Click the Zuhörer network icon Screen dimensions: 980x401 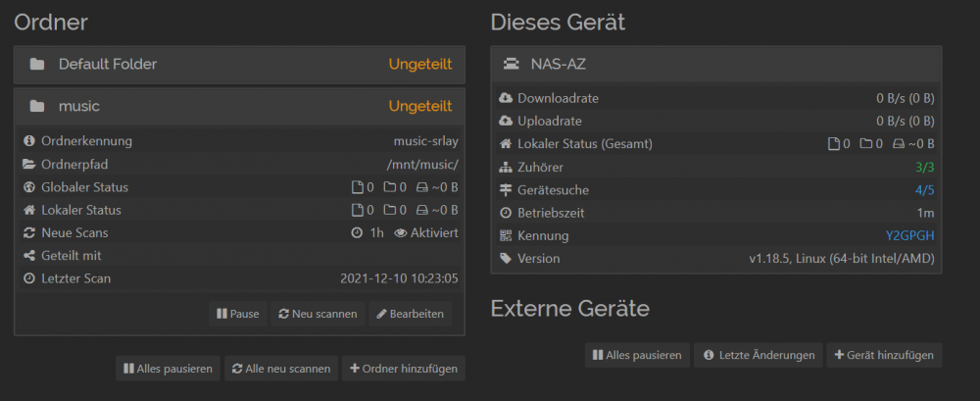pos(506,168)
